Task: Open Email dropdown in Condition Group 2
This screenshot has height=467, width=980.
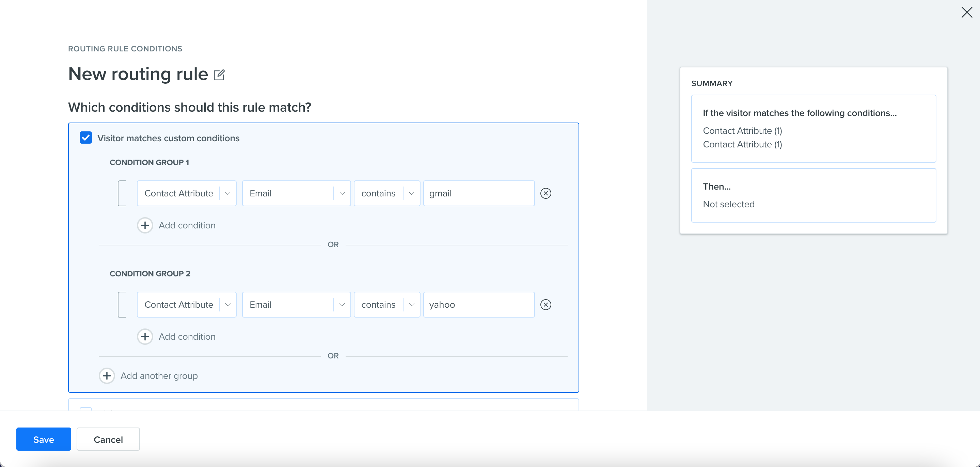Action: (296, 305)
